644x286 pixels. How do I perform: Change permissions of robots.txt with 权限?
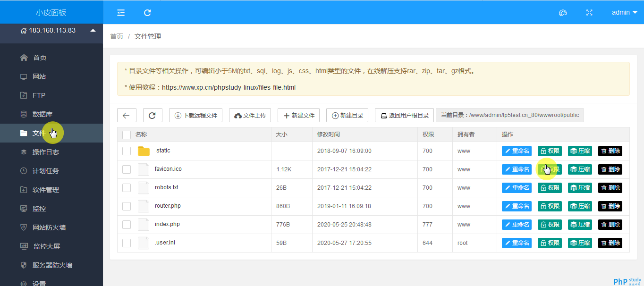550,188
